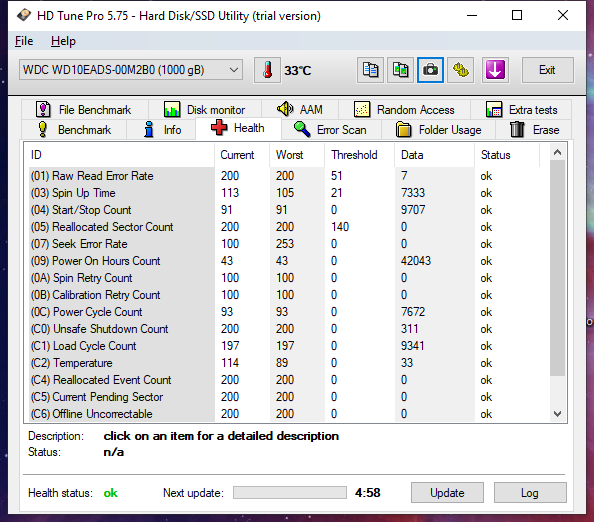Click the Error Scan magnifier icon

click(302, 130)
